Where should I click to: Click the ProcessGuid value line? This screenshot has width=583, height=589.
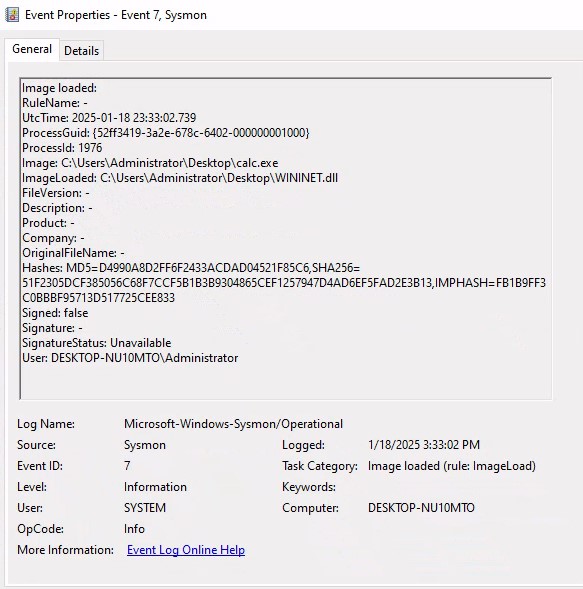tap(166, 133)
